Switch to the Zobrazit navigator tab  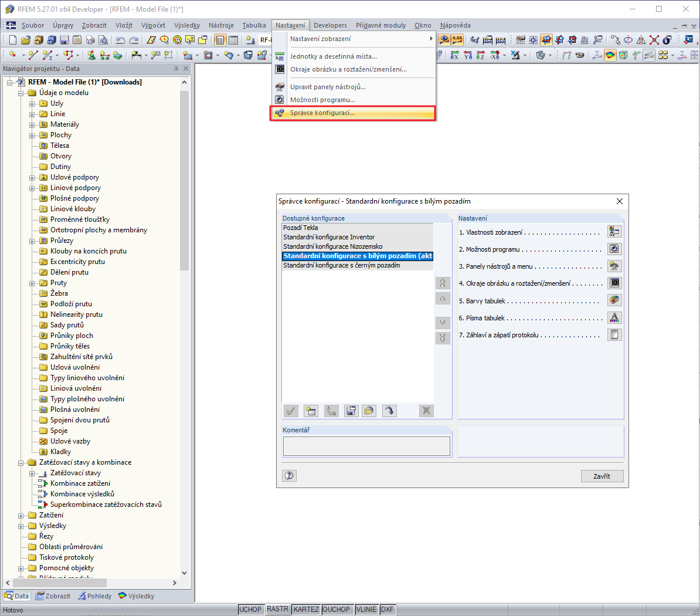53,596
